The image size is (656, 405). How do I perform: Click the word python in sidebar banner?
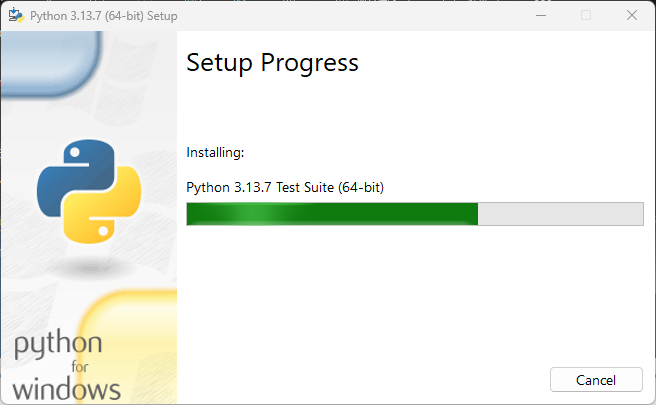click(x=58, y=344)
